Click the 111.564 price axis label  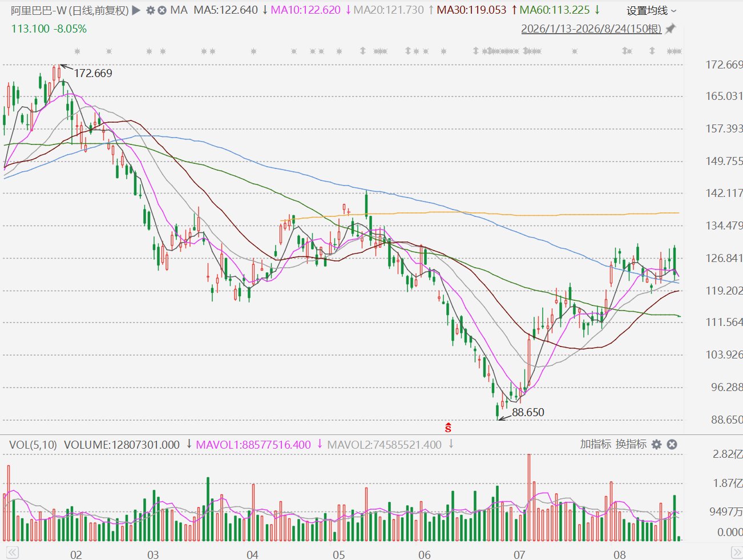pyautogui.click(x=724, y=322)
